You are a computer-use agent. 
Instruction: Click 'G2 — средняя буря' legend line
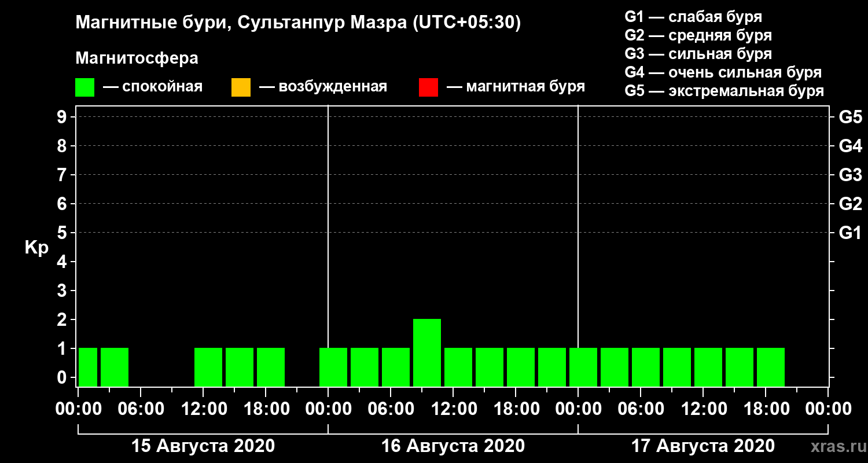coord(698,35)
